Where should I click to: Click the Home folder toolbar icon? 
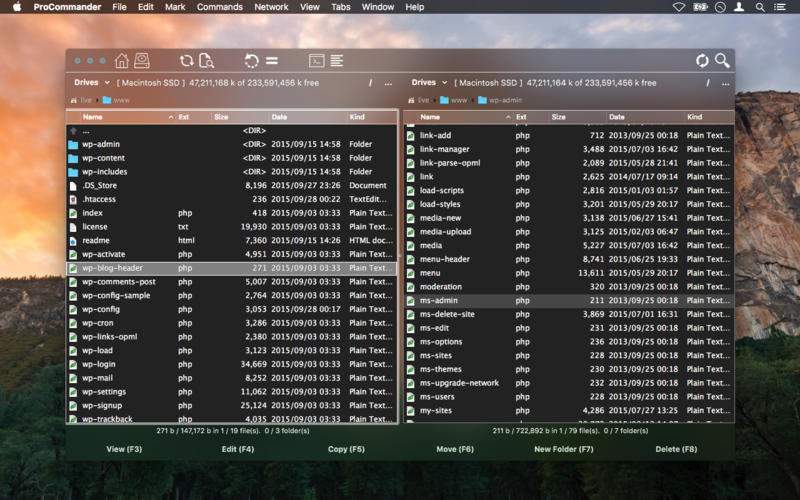click(x=122, y=61)
